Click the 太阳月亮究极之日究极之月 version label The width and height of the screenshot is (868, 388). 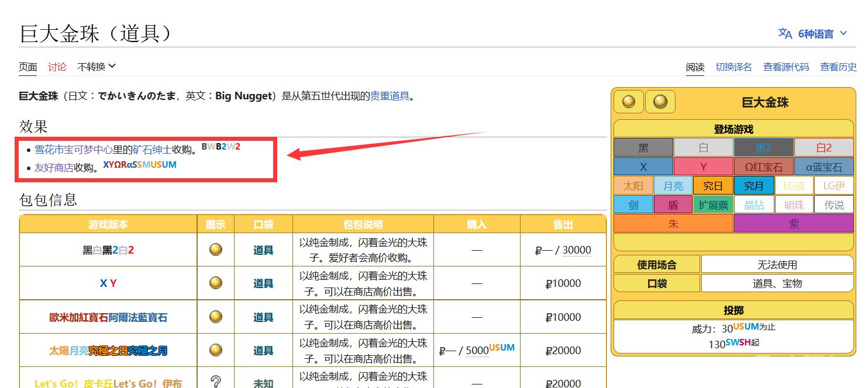(108, 351)
